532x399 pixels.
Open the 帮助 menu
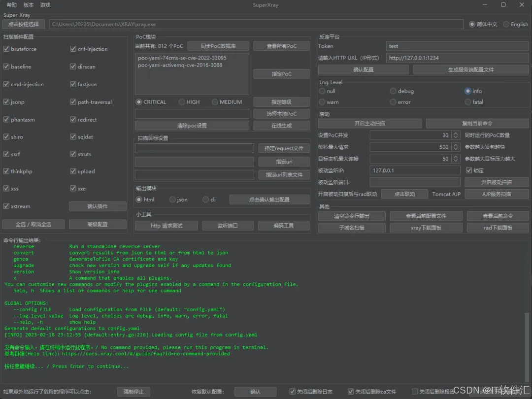point(11,5)
